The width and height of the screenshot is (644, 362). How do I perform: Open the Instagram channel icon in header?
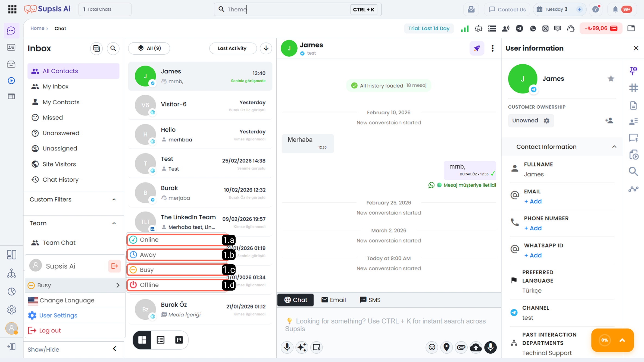545,28
